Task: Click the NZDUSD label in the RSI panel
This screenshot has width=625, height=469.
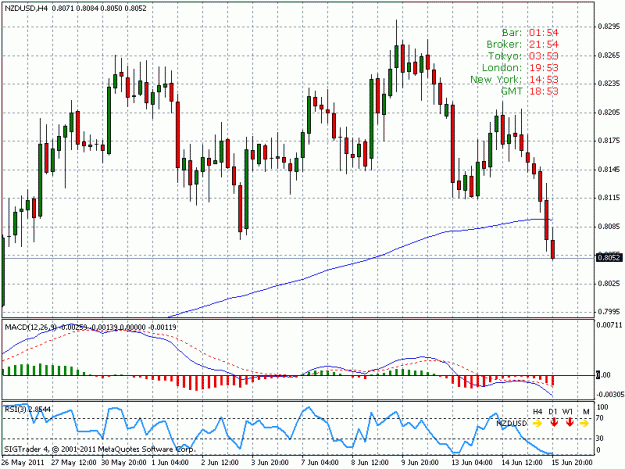Action: [x=511, y=423]
